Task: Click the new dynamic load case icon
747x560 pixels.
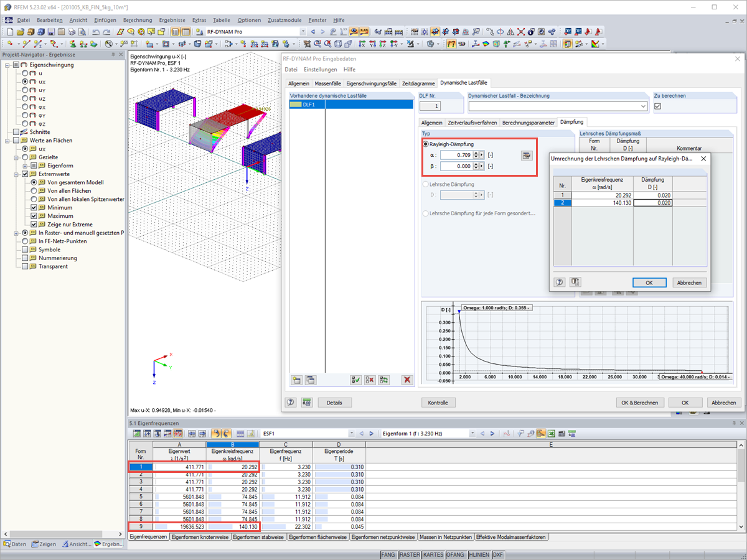Action: (296, 380)
